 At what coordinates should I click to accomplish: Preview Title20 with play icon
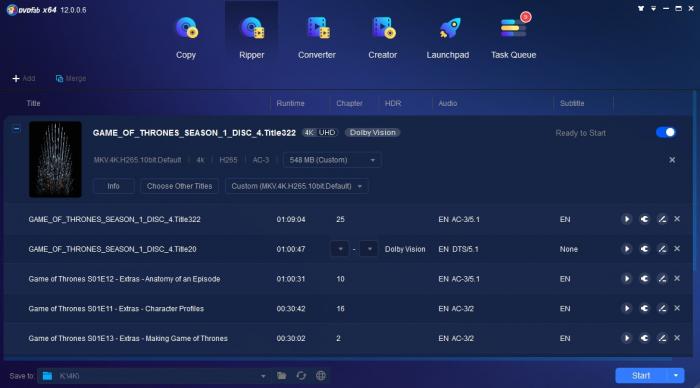click(x=626, y=249)
